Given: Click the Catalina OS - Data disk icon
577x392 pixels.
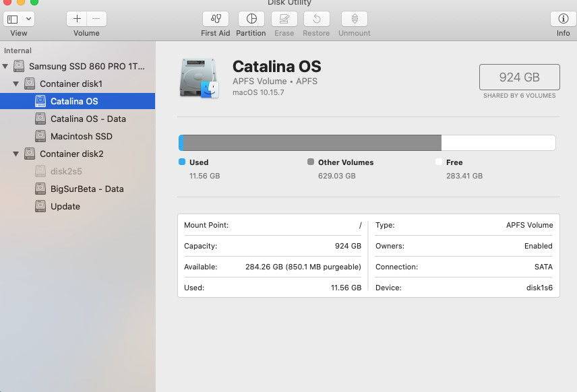Looking at the screenshot, I should 40,119.
